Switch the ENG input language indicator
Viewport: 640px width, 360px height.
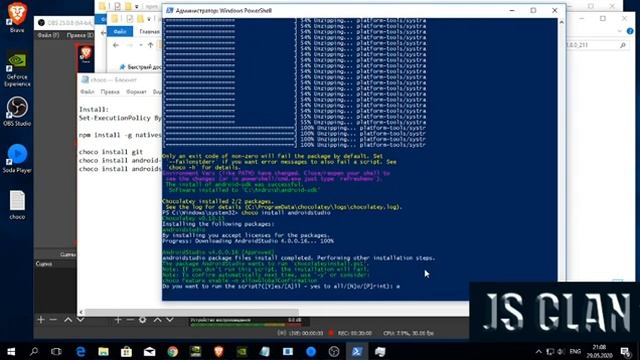tap(575, 351)
